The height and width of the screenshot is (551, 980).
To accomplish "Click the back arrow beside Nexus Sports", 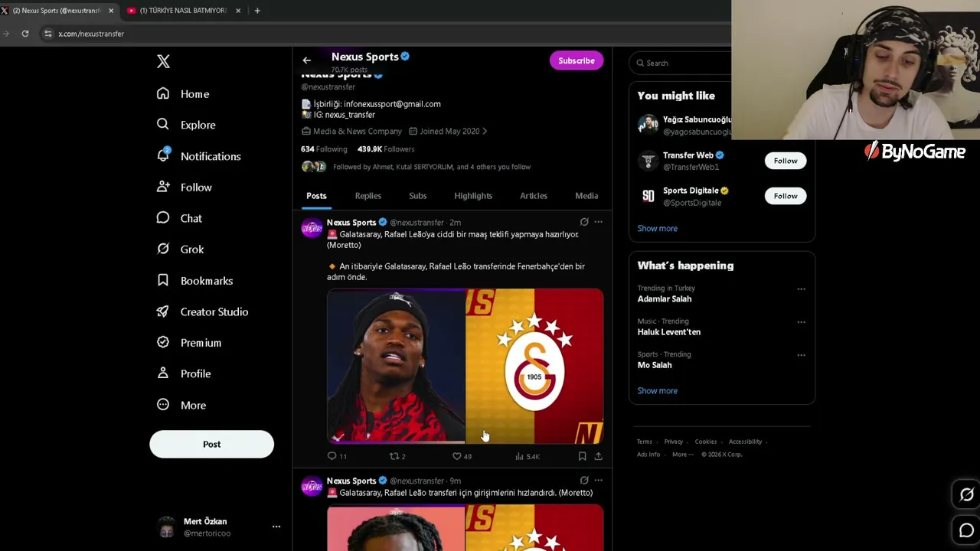I will [306, 60].
